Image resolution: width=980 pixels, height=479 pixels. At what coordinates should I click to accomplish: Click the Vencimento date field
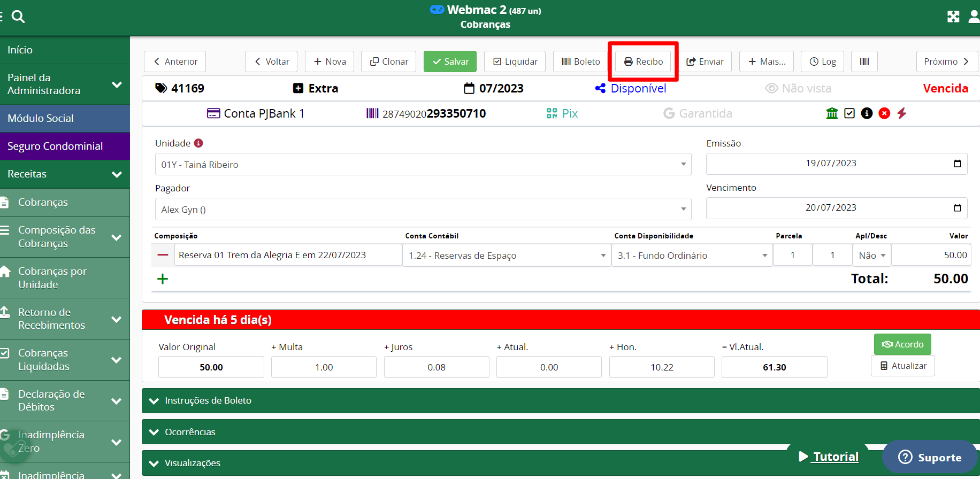click(x=830, y=208)
